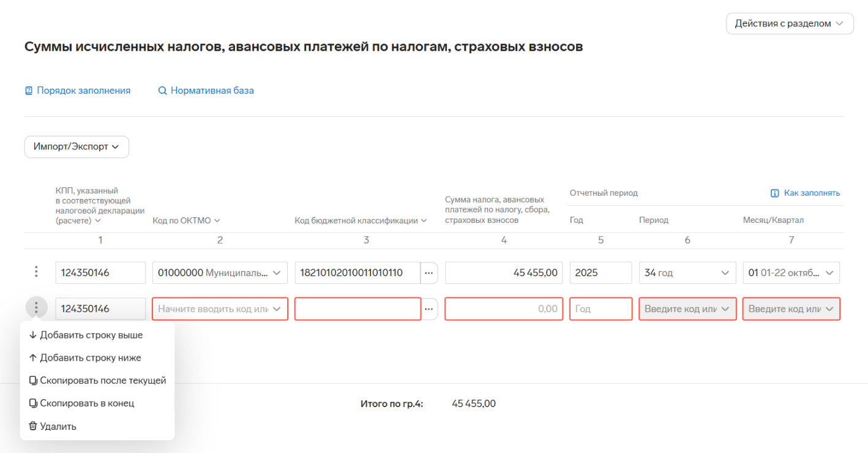Screen dimensions: 868x453
Task: Click the three-dot menu of first row
Action: pos(37,272)
